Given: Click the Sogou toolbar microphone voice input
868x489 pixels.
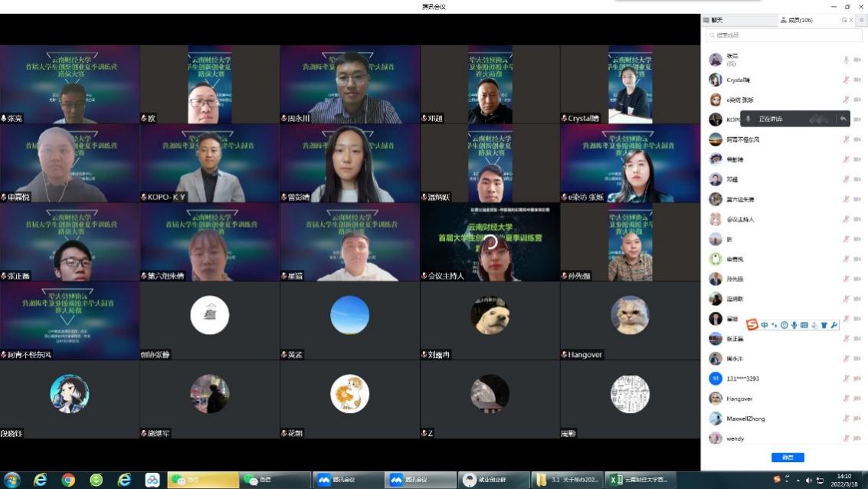Looking at the screenshot, I should click(x=794, y=325).
